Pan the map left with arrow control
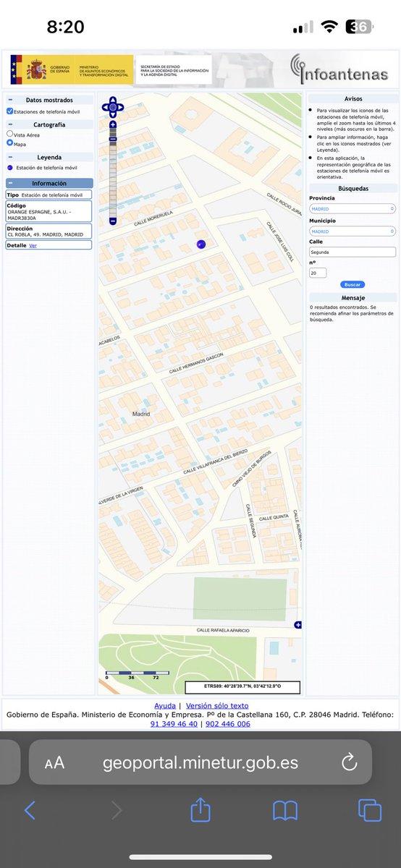This screenshot has width=401, height=868. (x=104, y=108)
